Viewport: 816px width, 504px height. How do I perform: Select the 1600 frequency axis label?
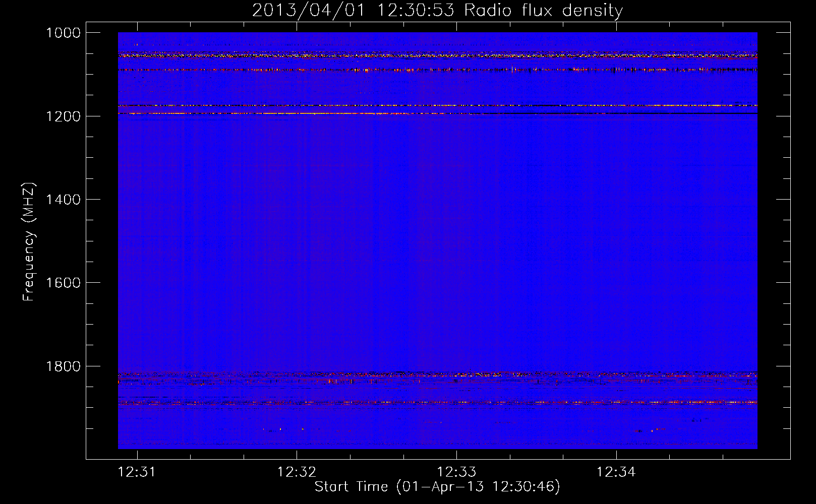(x=63, y=283)
